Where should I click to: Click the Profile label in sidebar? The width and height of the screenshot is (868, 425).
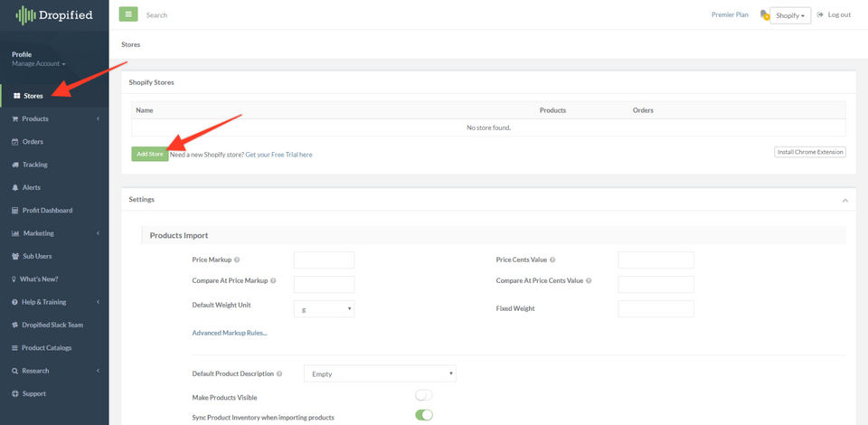click(22, 54)
